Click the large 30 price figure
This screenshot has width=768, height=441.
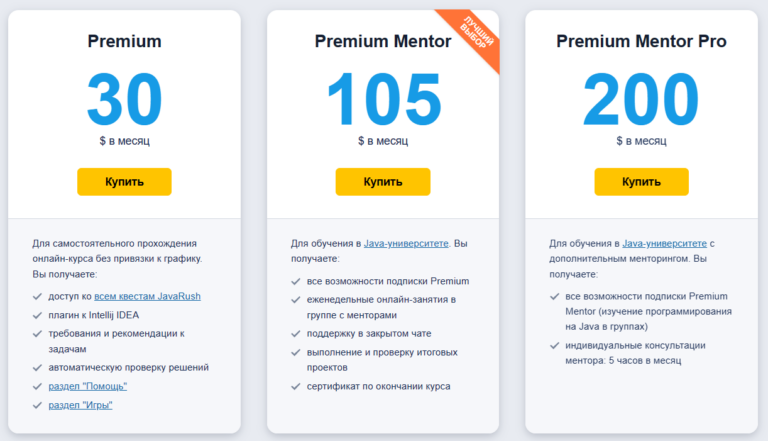[x=124, y=99]
